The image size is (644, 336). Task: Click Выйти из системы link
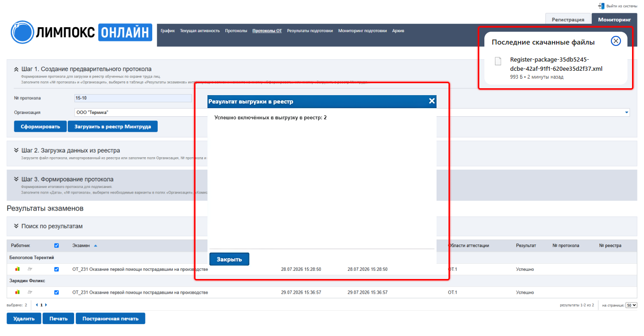click(622, 6)
